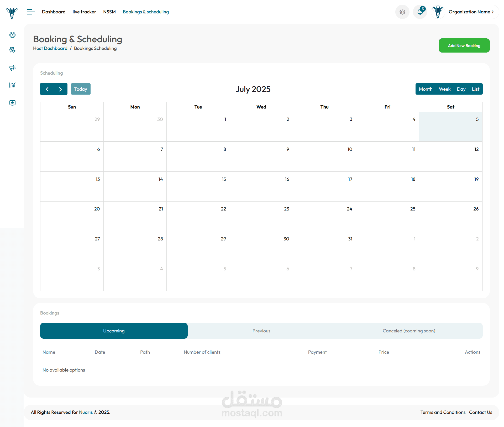Switch calendar to Month view
Viewport: 504px width, 427px height.
tap(426, 89)
